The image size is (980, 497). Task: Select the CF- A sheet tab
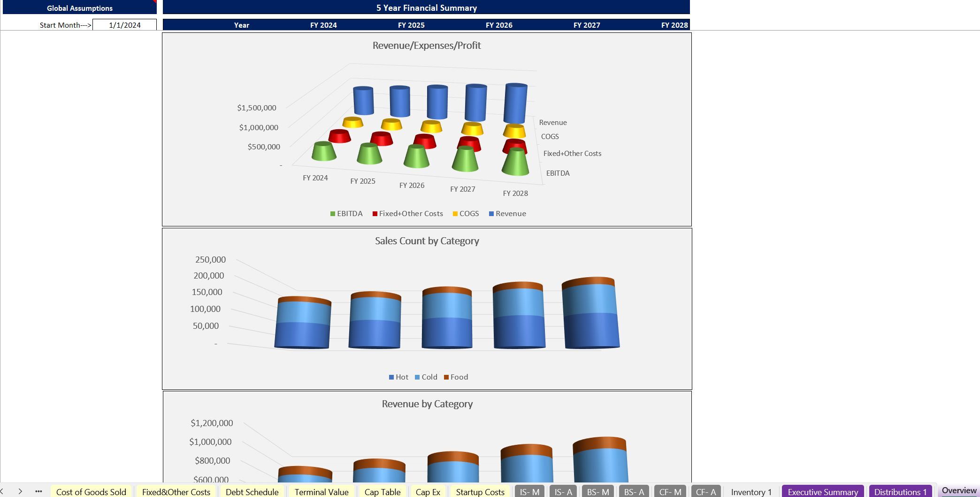point(706,491)
